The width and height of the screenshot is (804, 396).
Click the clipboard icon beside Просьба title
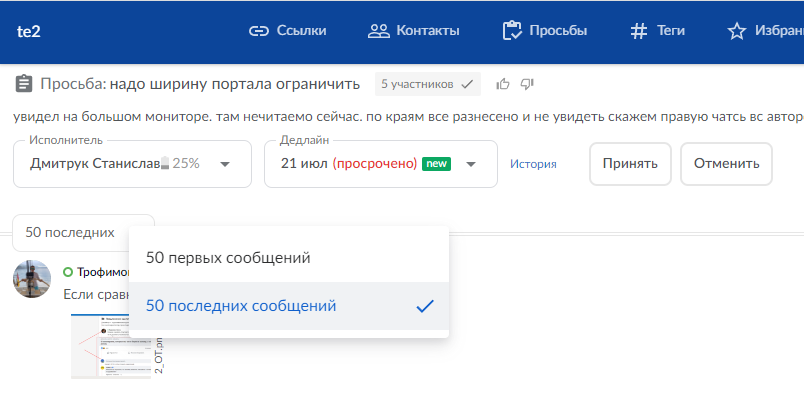click(24, 84)
